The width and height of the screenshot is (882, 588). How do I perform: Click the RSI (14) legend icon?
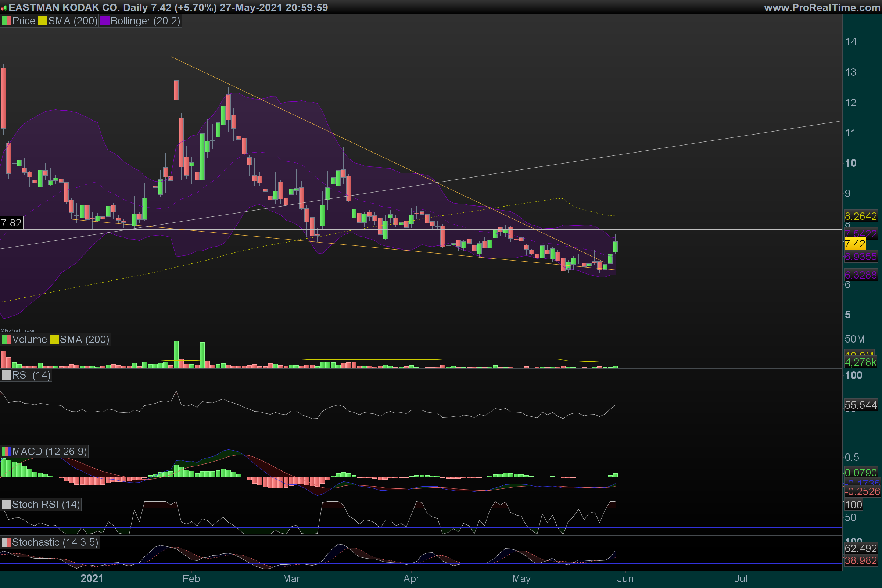click(6, 375)
